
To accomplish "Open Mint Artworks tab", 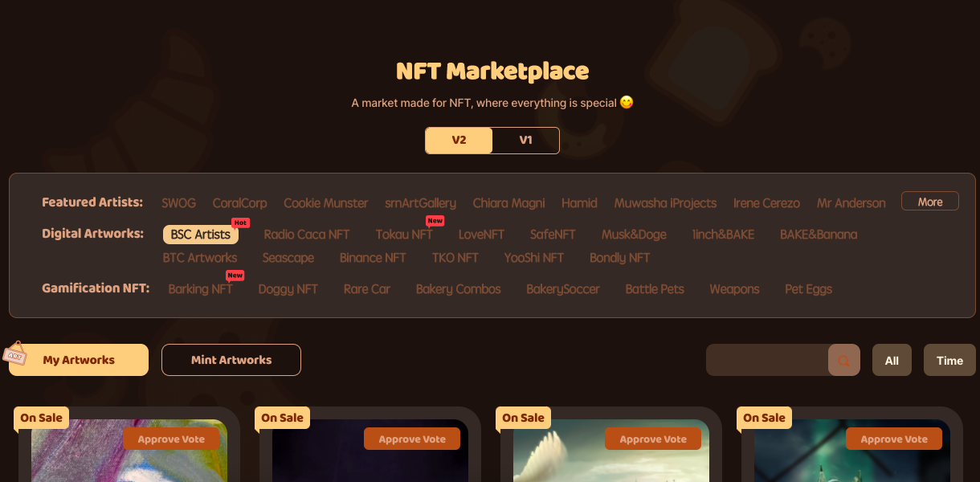I will tap(231, 360).
